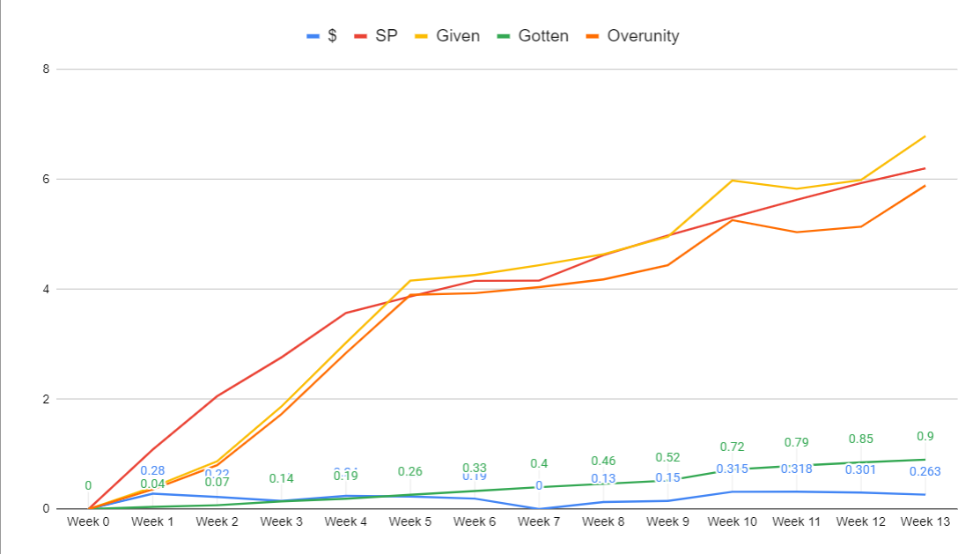980x554 pixels.
Task: Click the blue $ legend swatch
Action: [x=313, y=37]
